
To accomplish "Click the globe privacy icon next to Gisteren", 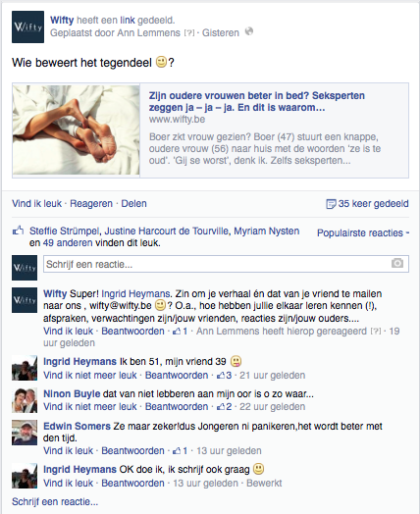I will (x=249, y=31).
